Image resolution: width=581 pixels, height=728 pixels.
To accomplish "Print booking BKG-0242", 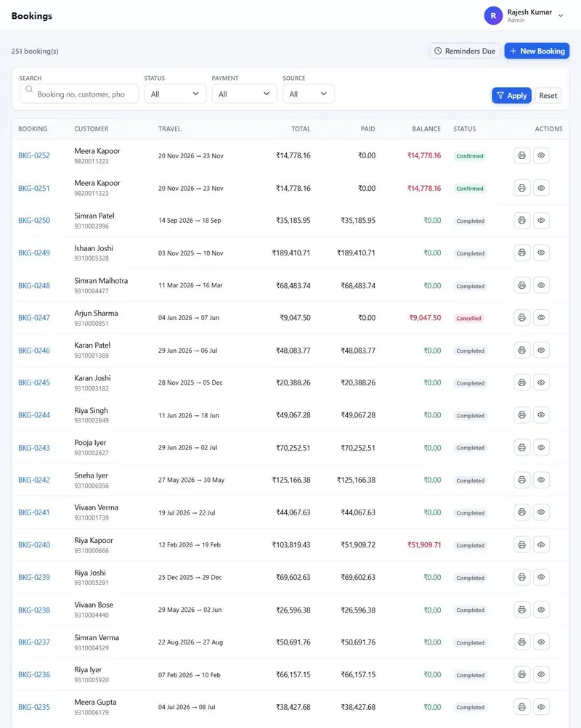I will click(521, 480).
